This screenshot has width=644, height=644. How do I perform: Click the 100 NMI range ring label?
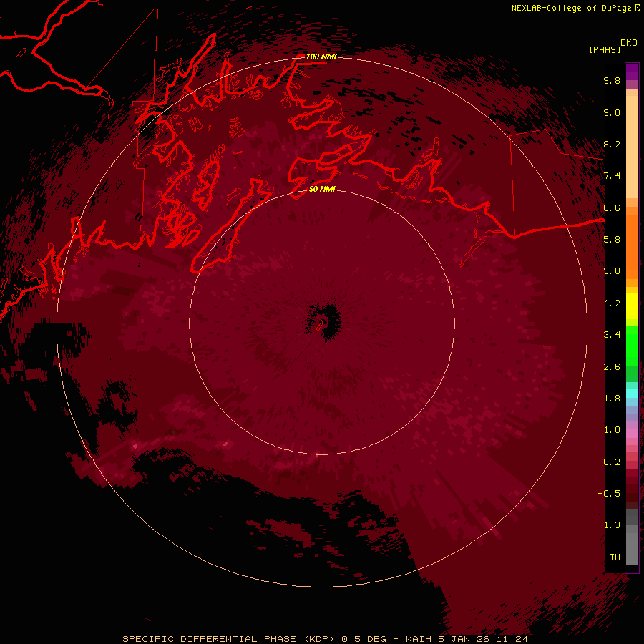point(321,57)
